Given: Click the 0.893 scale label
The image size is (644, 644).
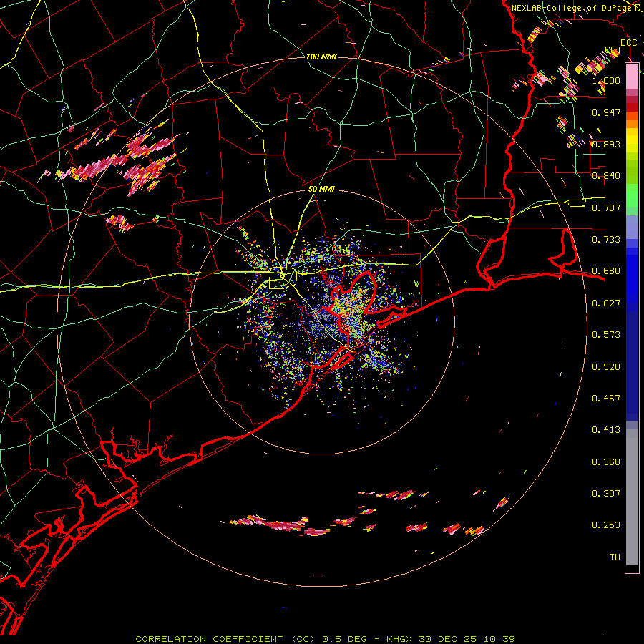Looking at the screenshot, I should click(x=606, y=144).
